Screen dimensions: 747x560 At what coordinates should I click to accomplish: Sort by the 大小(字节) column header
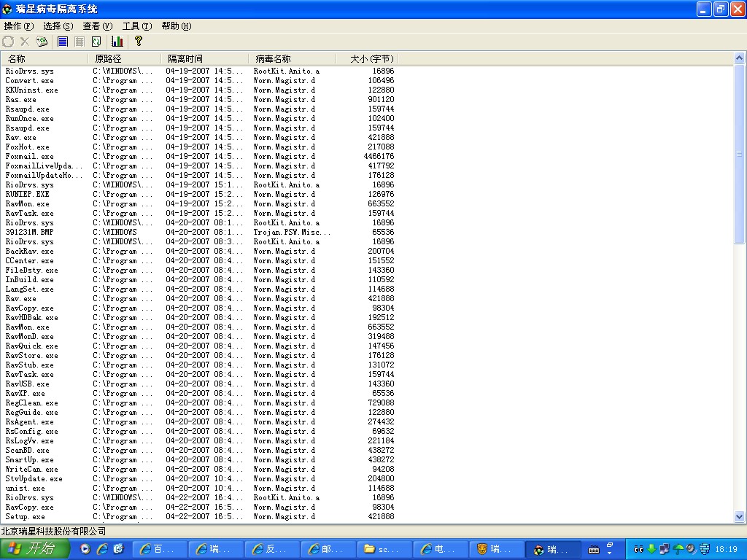click(x=367, y=58)
